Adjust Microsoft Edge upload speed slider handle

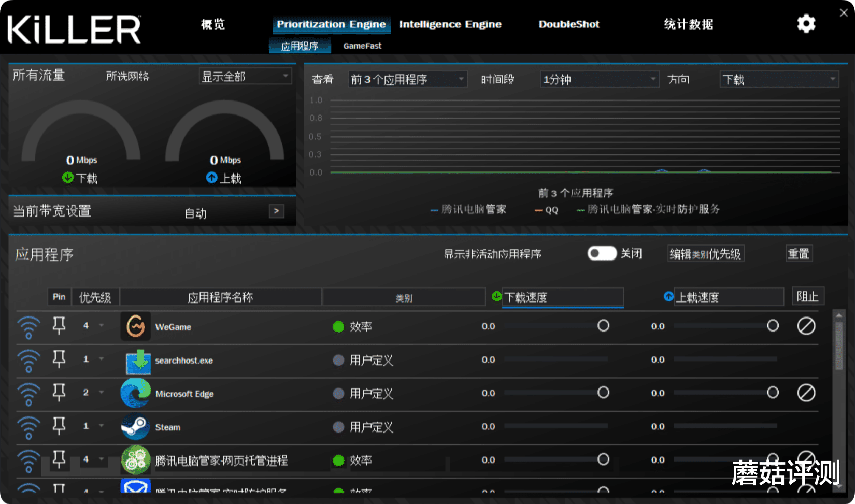[x=773, y=392]
